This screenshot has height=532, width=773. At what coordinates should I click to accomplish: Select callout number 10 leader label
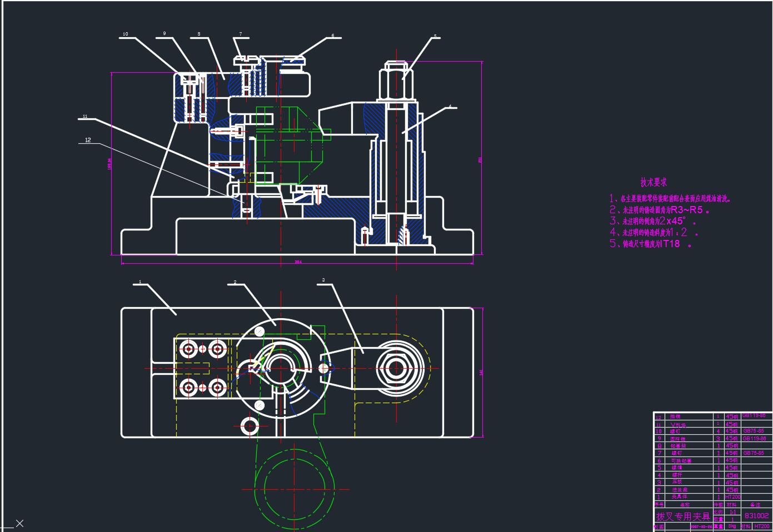coord(126,34)
